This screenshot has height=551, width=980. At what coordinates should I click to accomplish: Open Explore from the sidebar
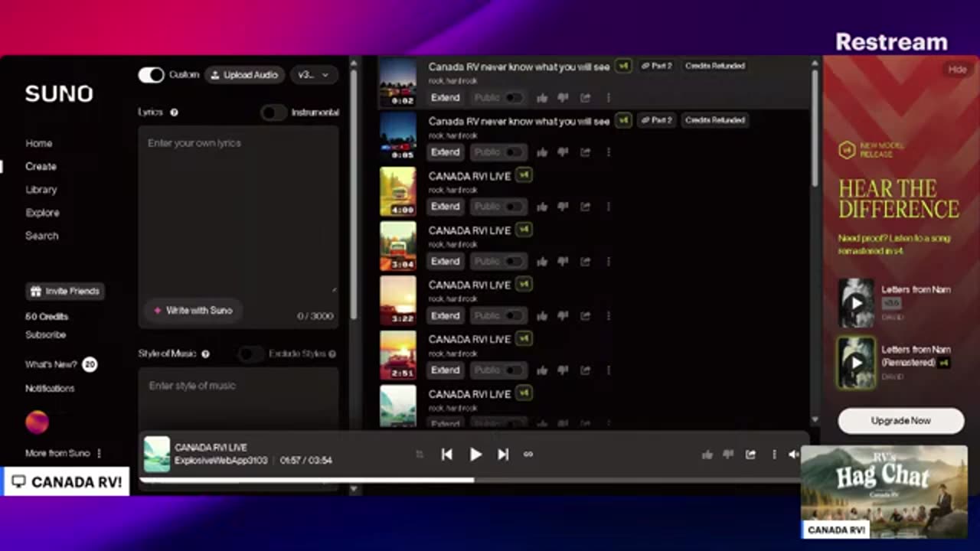(42, 213)
